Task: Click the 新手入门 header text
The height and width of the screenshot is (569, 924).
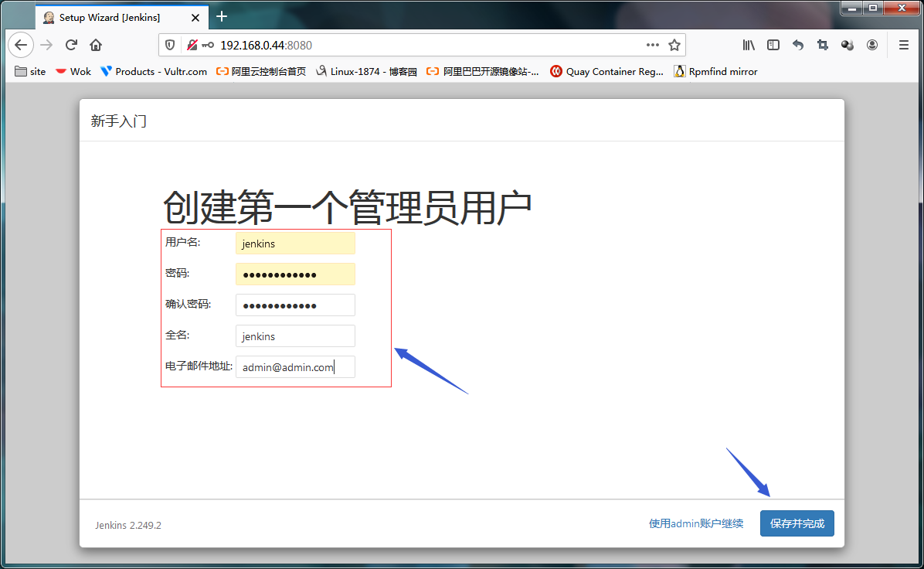Action: click(118, 121)
